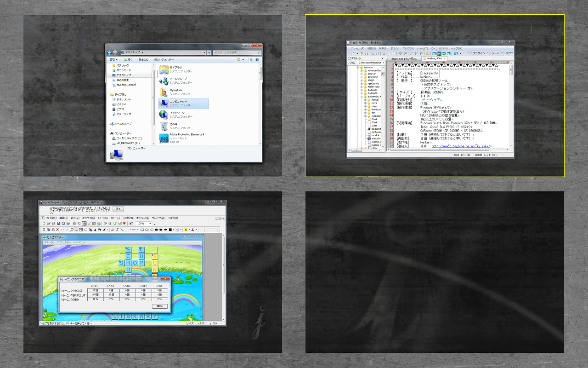Click the Find magnifier icon in EmEditor
This screenshot has width=588, height=368.
click(x=411, y=53)
